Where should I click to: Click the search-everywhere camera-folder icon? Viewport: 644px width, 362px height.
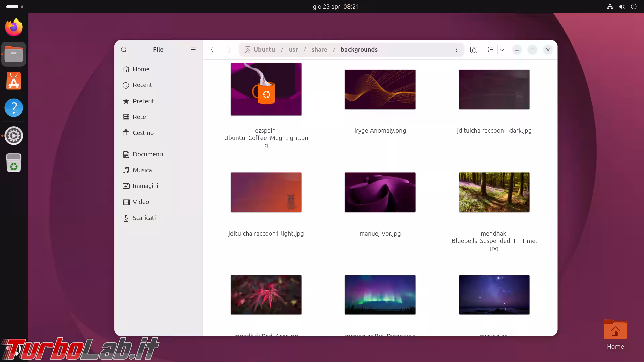(474, 50)
